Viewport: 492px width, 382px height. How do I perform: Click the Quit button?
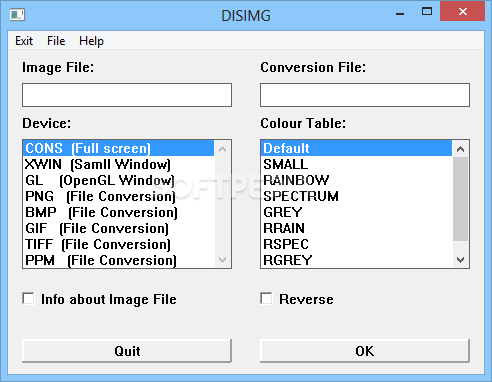(127, 351)
